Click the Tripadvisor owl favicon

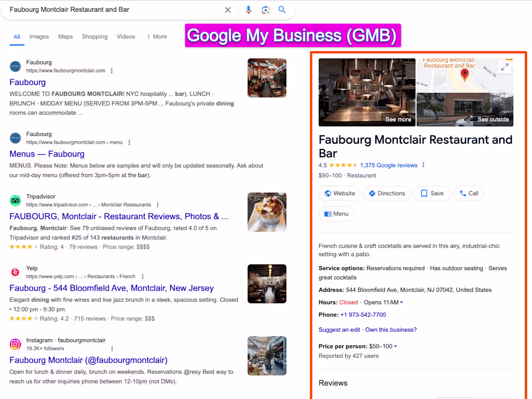15,200
